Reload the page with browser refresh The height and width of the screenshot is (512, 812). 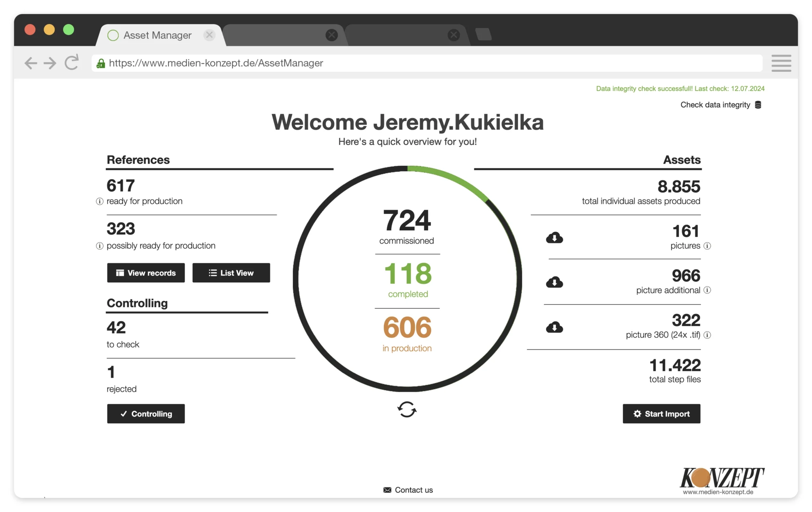pos(72,63)
